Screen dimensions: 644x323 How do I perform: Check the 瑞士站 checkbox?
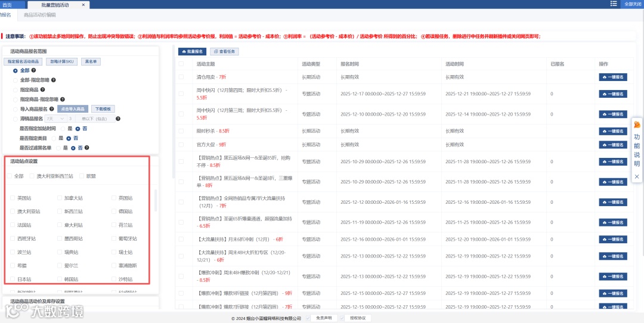tap(114, 253)
